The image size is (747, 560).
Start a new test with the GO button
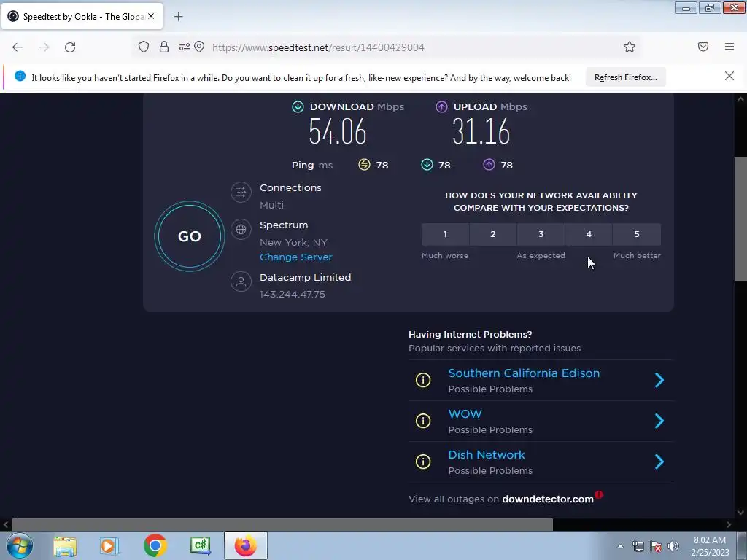190,236
